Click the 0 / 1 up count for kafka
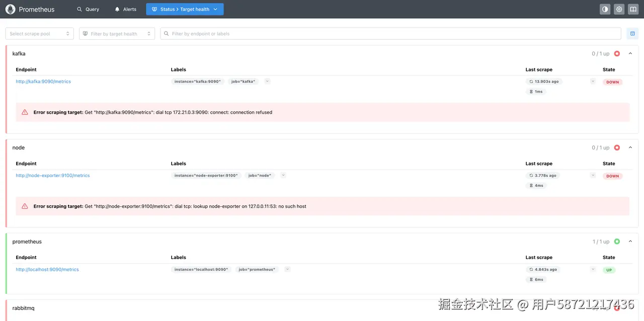Viewport: 644px width, 321px height. (600, 53)
